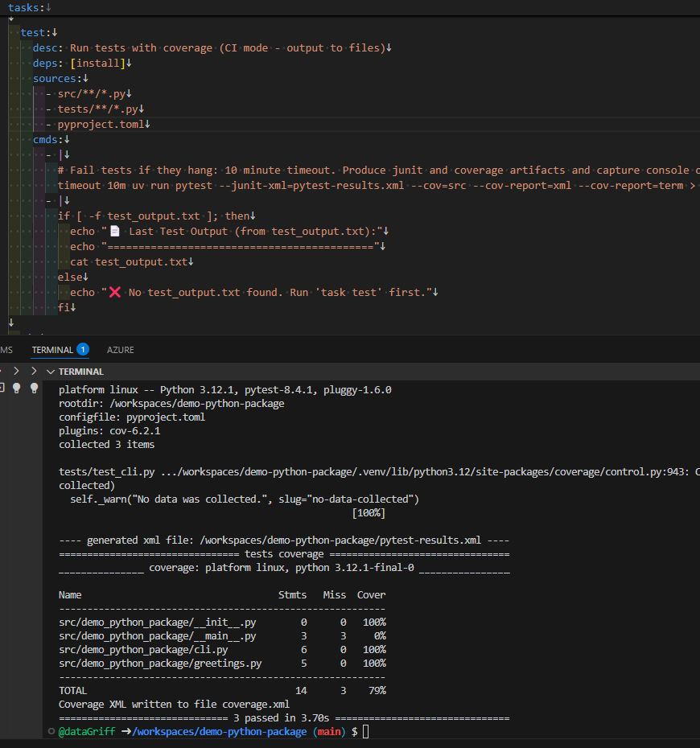Click 'configfile: pyproject.toml' terminal line
The height and width of the screenshot is (748, 700).
(132, 417)
